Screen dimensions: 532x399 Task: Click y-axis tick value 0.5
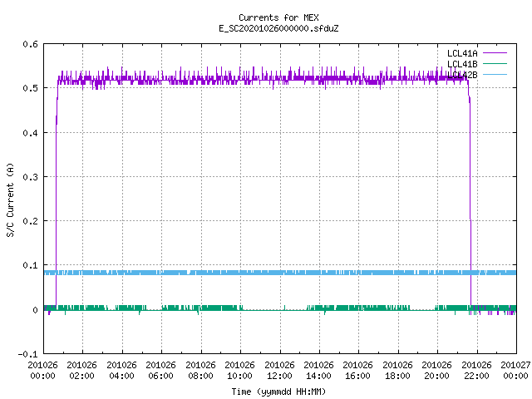31,88
